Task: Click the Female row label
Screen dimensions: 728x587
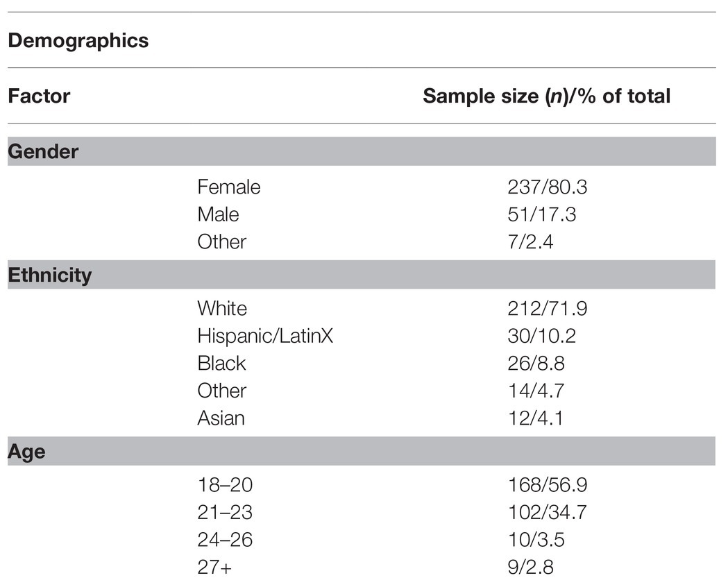Action: (229, 187)
